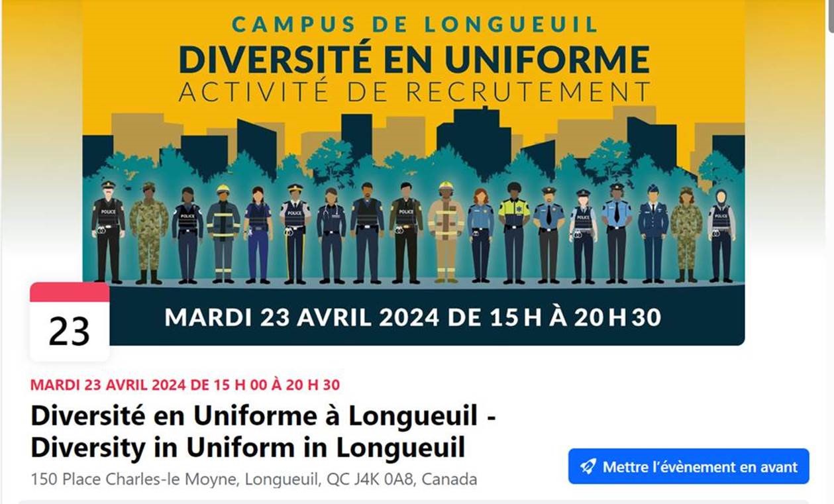Click the rocket icon in the boost button
This screenshot has width=834, height=504.
point(588,467)
